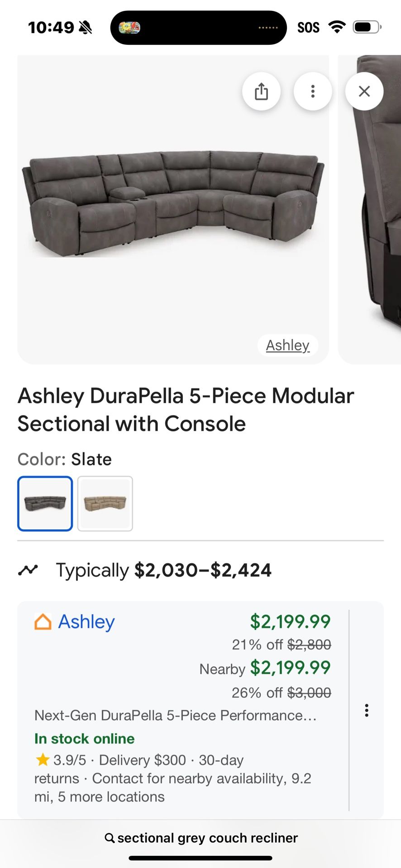401x868 pixels.
Task: Tap the orange Ashley house logo
Action: [x=43, y=622]
